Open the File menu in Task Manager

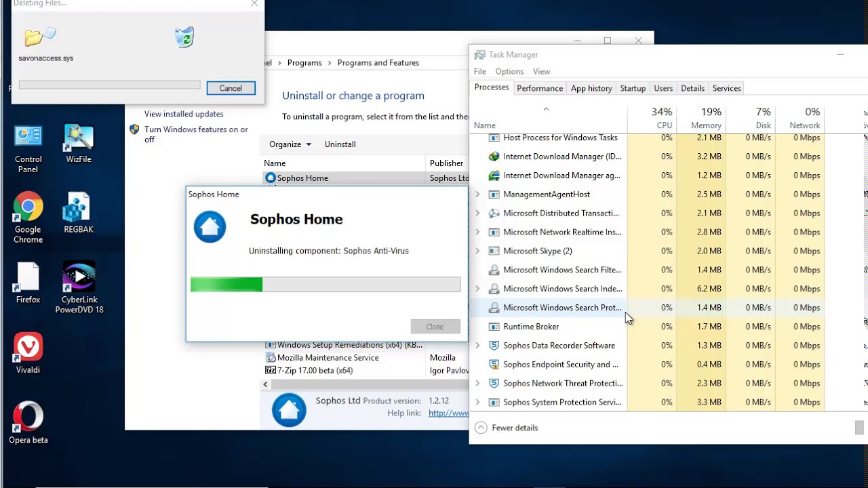tap(480, 72)
